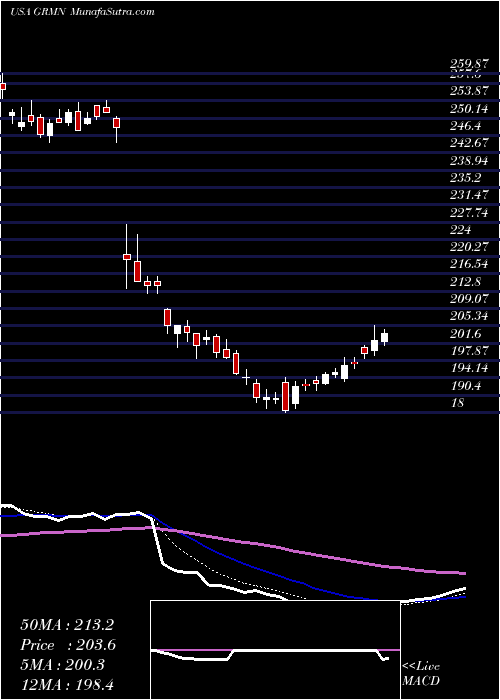Image resolution: width=500 pixels, height=700 pixels.
Task: Select the 246.4 price level label
Action: [x=466, y=126]
